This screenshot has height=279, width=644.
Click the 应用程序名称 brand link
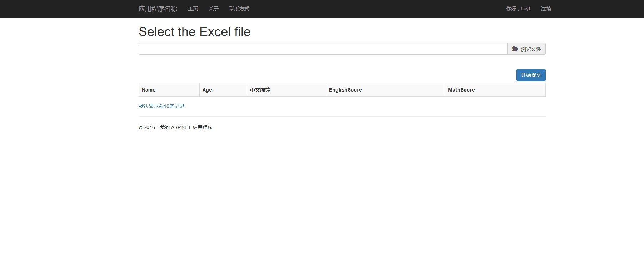(158, 9)
